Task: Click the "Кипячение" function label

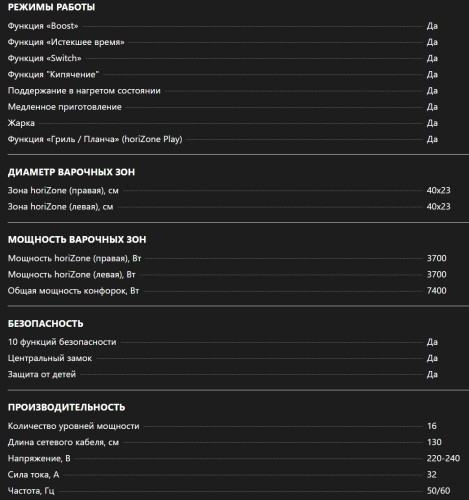Action: [53, 75]
